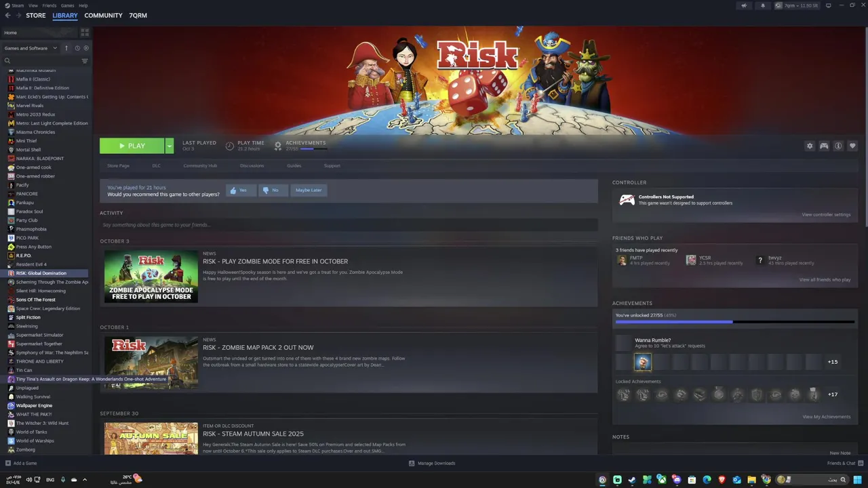Viewport: 868px width, 488px height.
Task: Open View all friends who play link
Action: pyautogui.click(x=825, y=279)
